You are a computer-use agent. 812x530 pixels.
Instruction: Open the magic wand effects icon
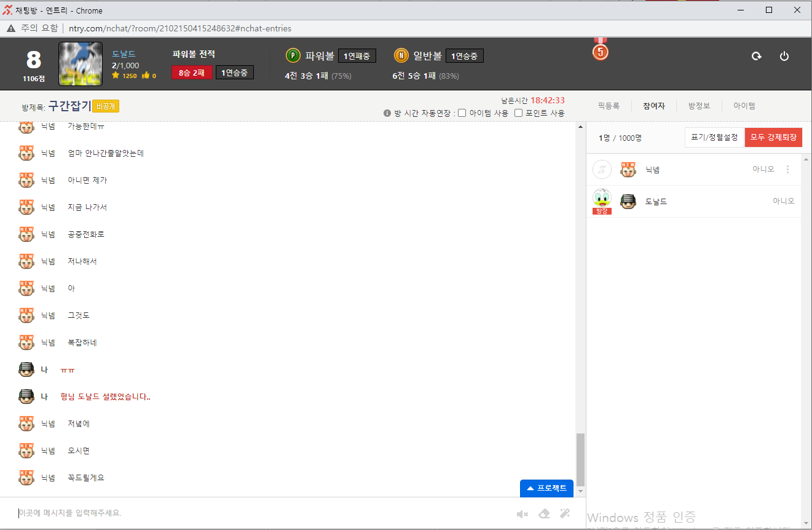coord(565,514)
